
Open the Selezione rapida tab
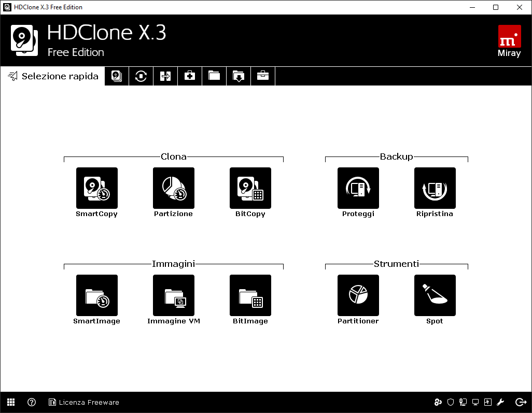pyautogui.click(x=52, y=76)
